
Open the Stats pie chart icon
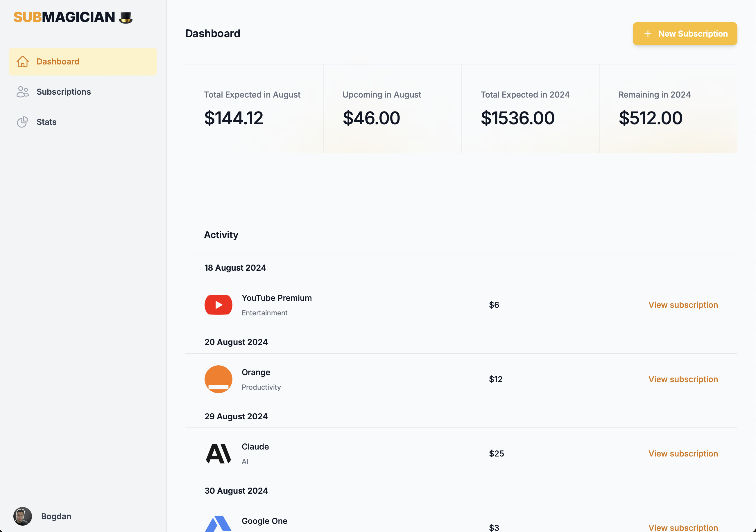[x=22, y=122]
